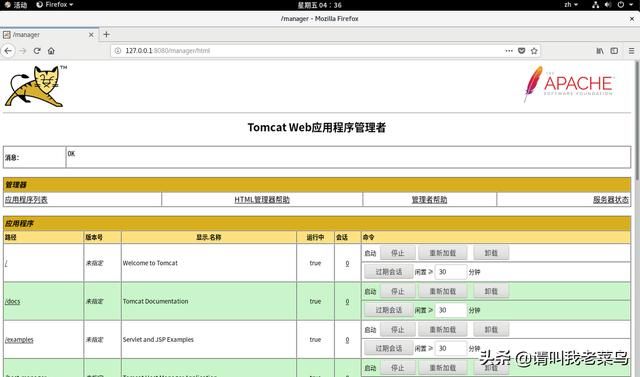Click the 'Tomcat Documentation' display name
Viewport: 640px width, 377px height.
(156, 302)
